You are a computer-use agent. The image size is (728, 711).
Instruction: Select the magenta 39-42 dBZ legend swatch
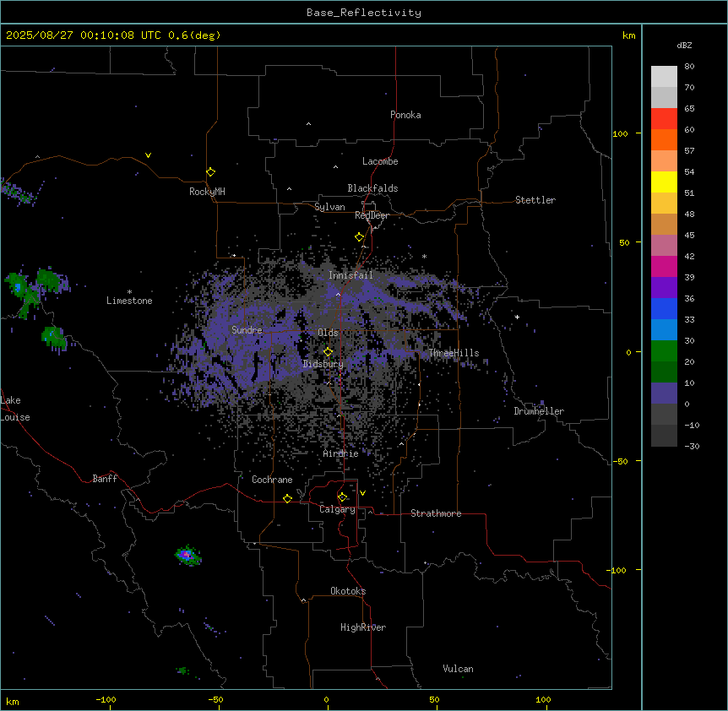pos(664,266)
